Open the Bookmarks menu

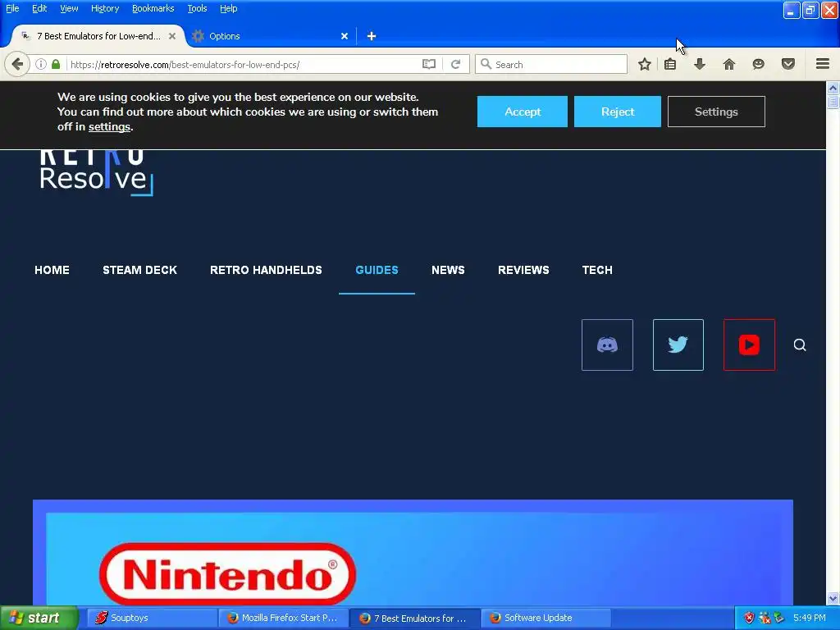coord(153,8)
